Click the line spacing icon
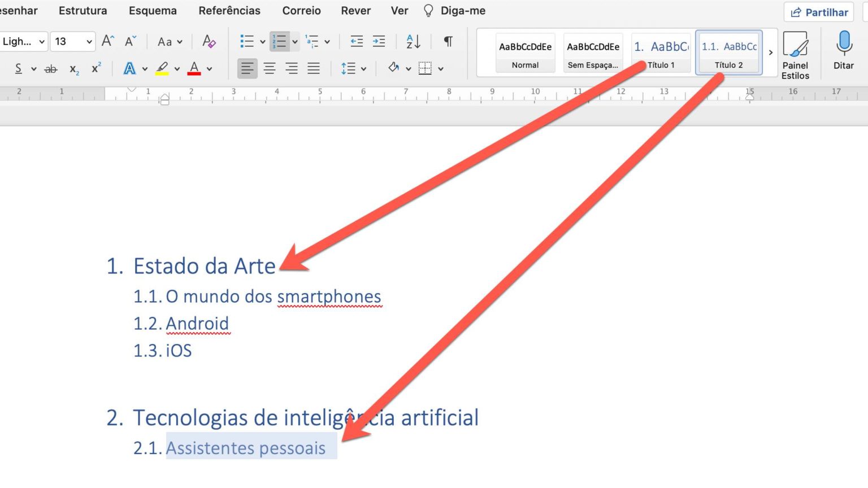This screenshot has height=488, width=868. point(348,68)
